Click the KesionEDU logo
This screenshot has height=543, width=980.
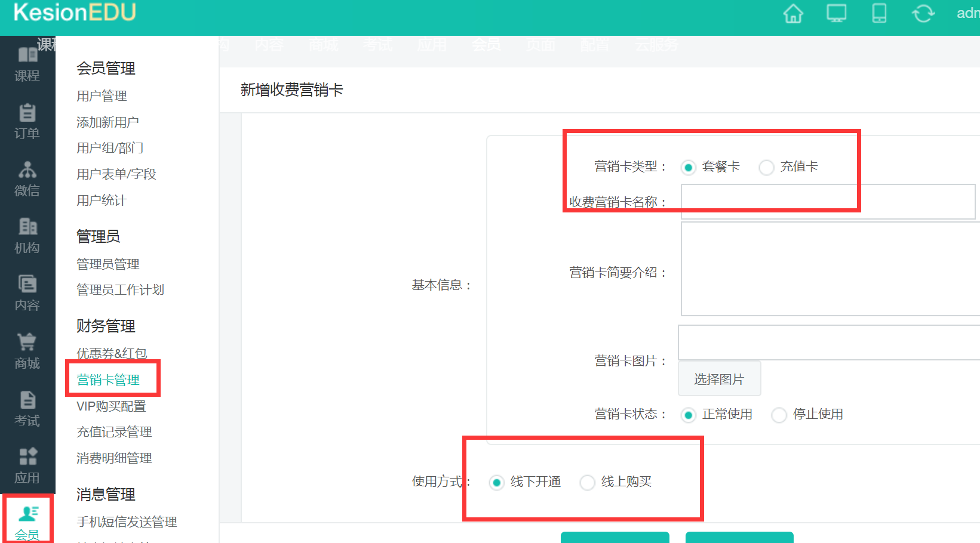[75, 13]
